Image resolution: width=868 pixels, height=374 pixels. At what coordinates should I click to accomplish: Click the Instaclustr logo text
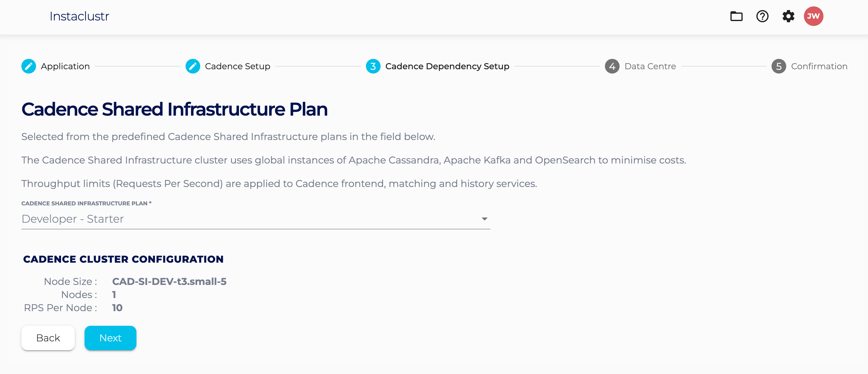(79, 16)
